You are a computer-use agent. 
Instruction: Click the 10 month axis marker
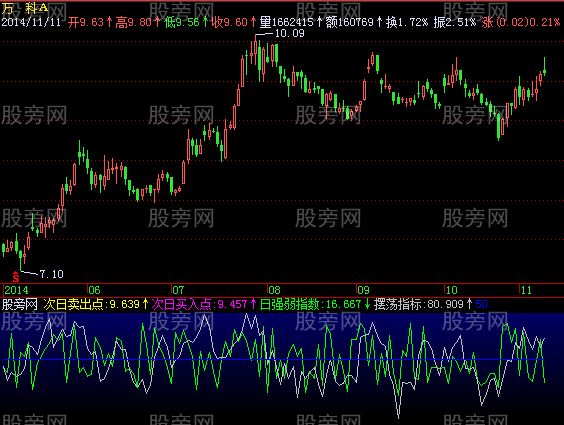(451, 290)
